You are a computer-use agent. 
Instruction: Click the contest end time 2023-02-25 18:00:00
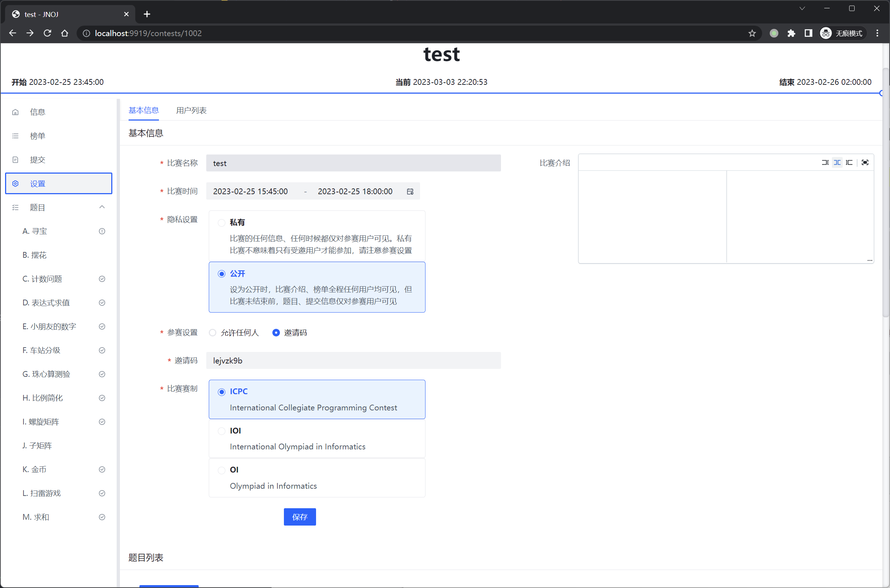pos(355,191)
